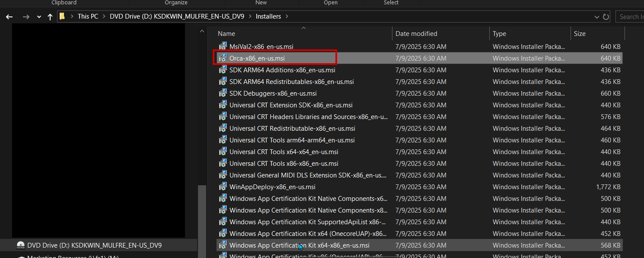Image resolution: width=644 pixels, height=258 pixels.
Task: Sort by the Date modified column
Action: 416,34
